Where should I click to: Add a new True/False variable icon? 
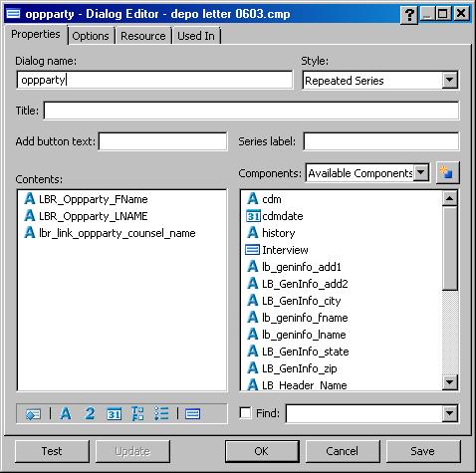(137, 413)
